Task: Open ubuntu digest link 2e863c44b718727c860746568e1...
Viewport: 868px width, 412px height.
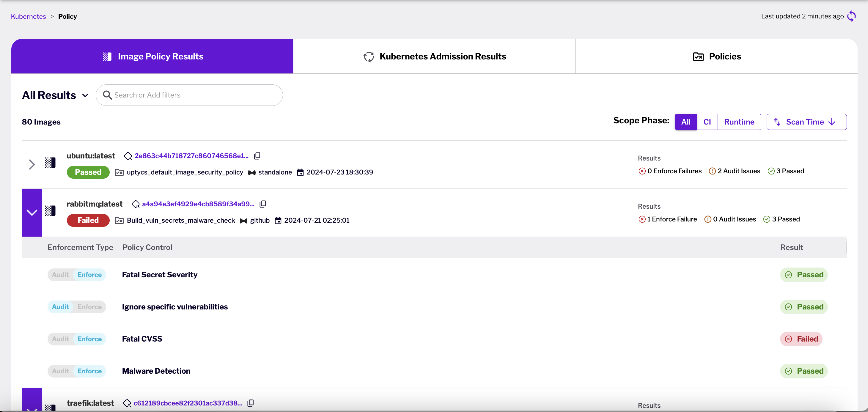Action: 191,156
